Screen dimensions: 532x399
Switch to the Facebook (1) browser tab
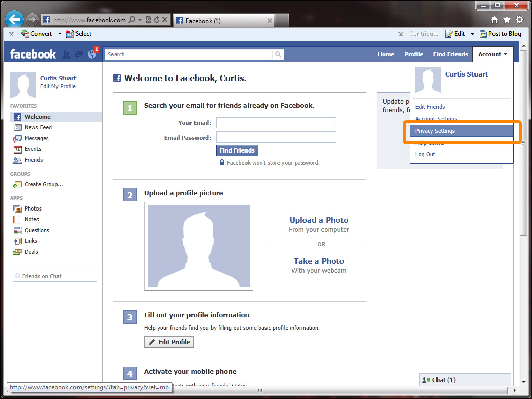[x=223, y=21]
